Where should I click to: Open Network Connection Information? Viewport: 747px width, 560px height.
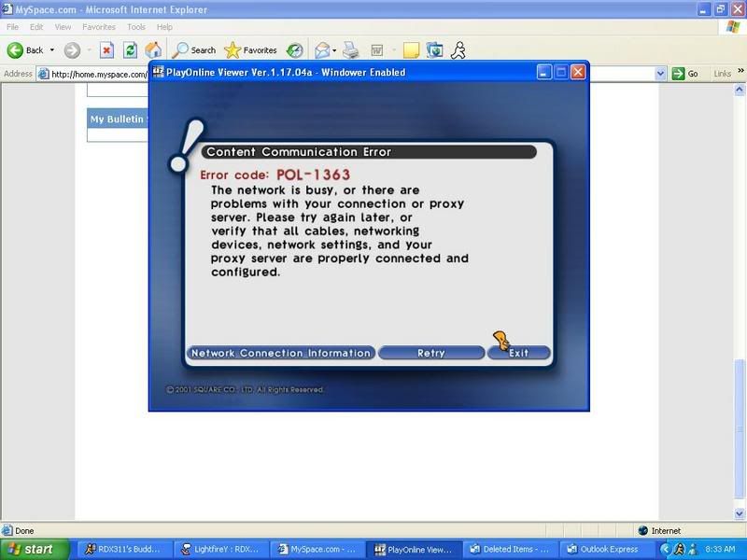pos(280,353)
